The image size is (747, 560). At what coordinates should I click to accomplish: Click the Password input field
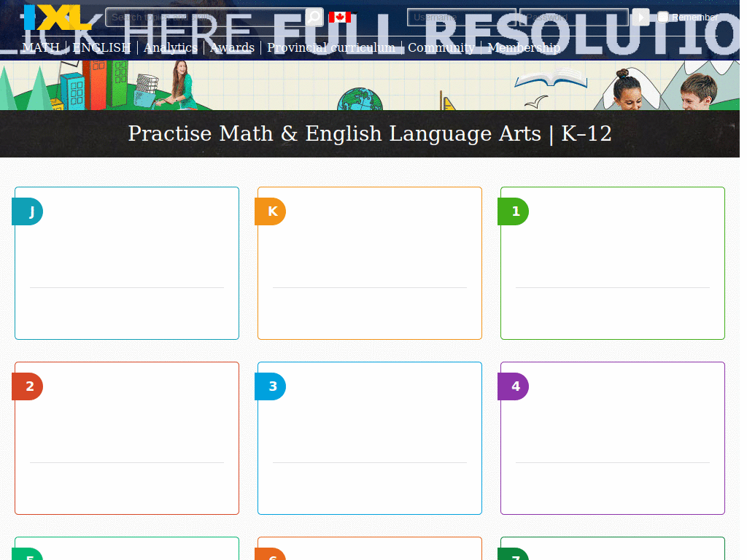click(x=573, y=17)
